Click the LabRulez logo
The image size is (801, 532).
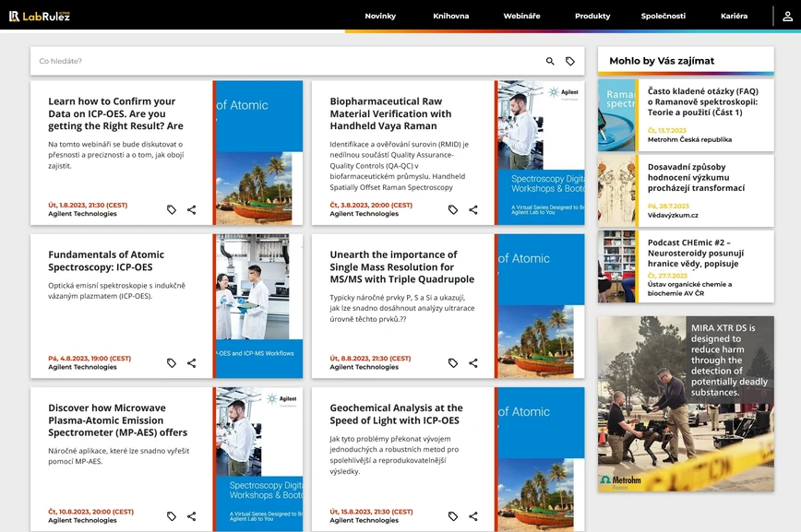click(x=40, y=16)
